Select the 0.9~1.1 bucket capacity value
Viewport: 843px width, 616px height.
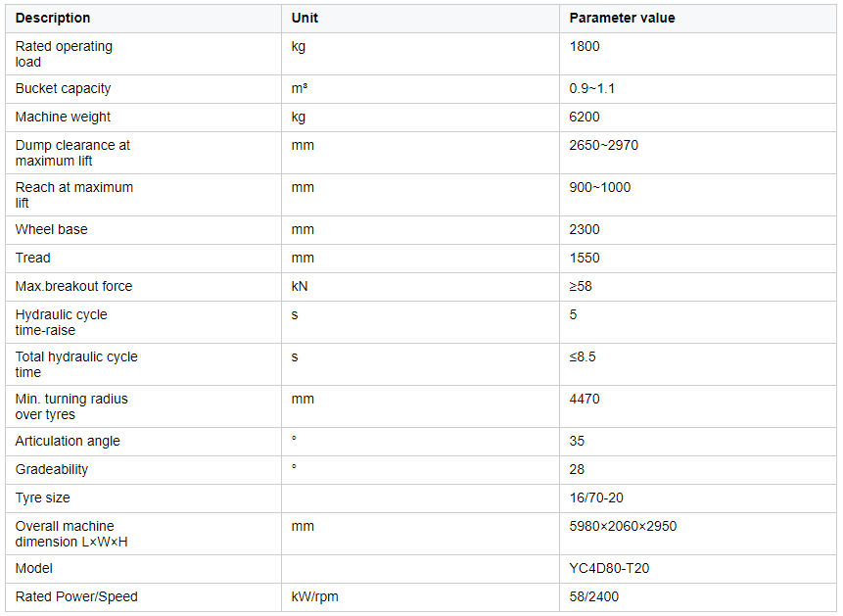(592, 89)
